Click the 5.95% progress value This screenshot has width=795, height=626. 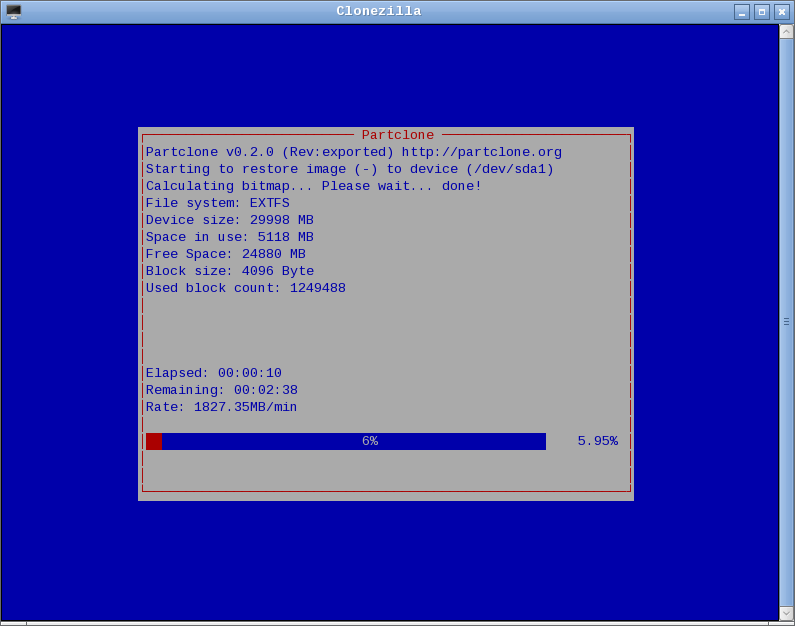point(598,441)
